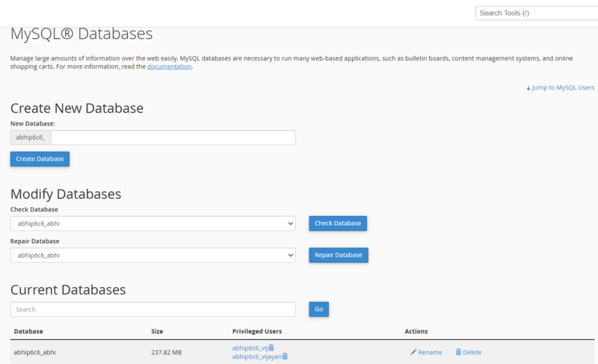598x364 pixels.
Task: Click Rename link for abhip6c6_abhi database
Action: click(x=430, y=352)
